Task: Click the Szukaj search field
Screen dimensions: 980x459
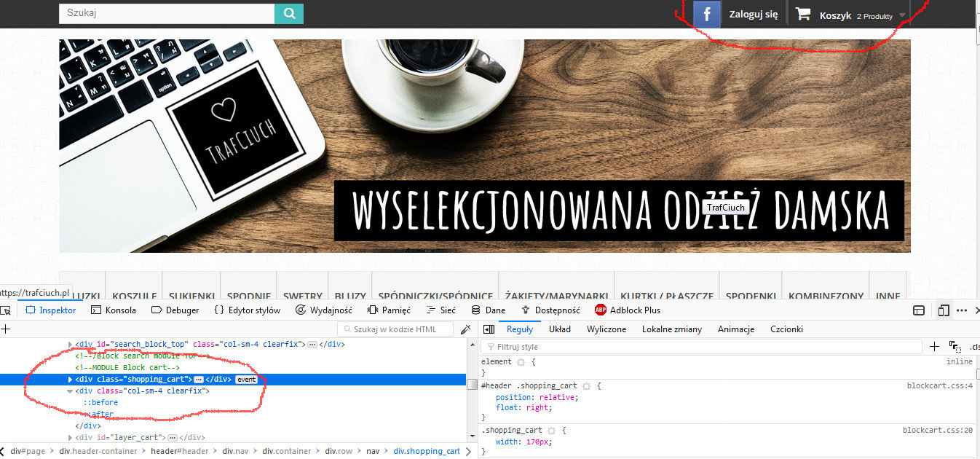Action: point(167,13)
